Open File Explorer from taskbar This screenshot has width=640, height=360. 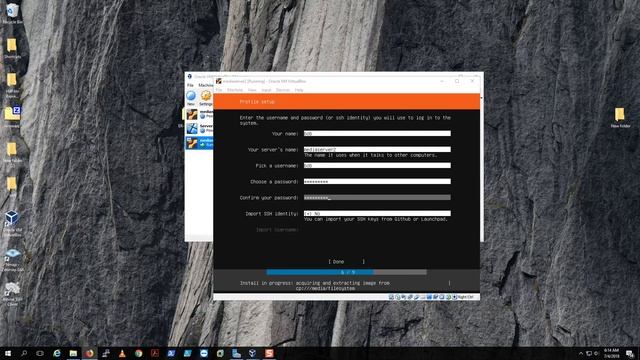[x=73, y=353]
